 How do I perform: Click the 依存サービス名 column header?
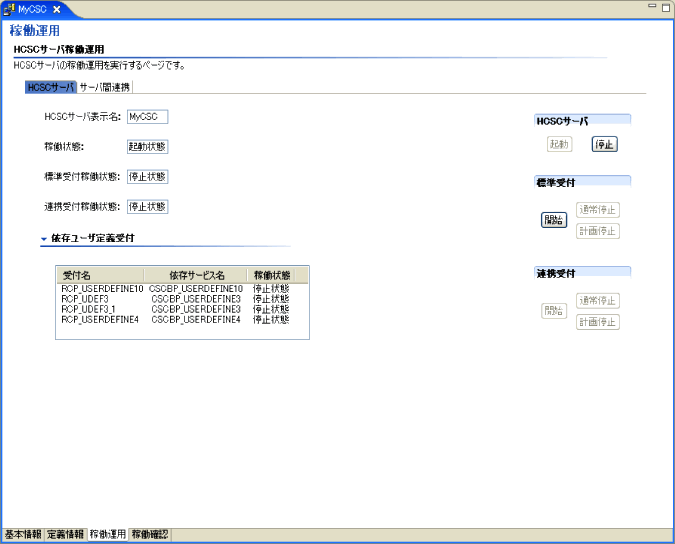[196, 275]
